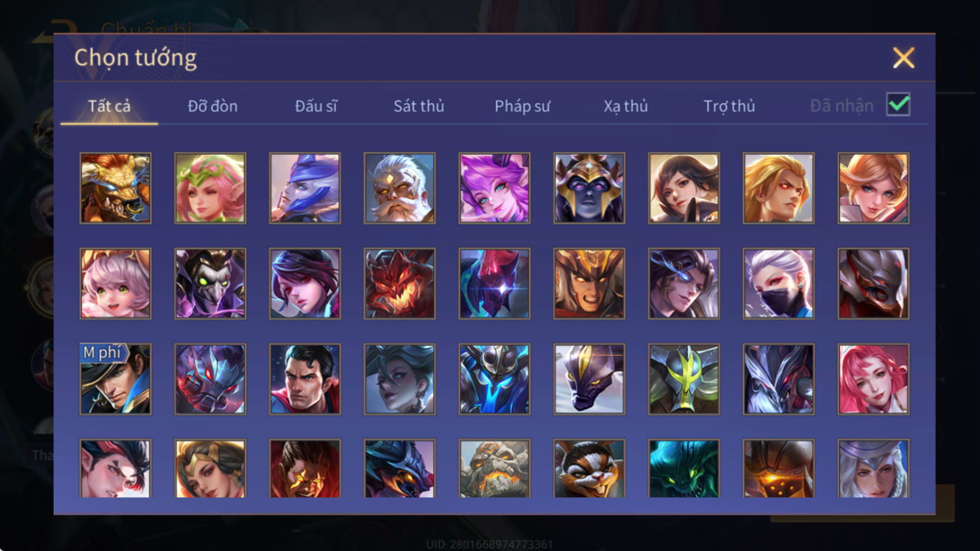This screenshot has width=980, height=551.
Task: Pick the rock golem hero portrait
Action: click(x=494, y=469)
